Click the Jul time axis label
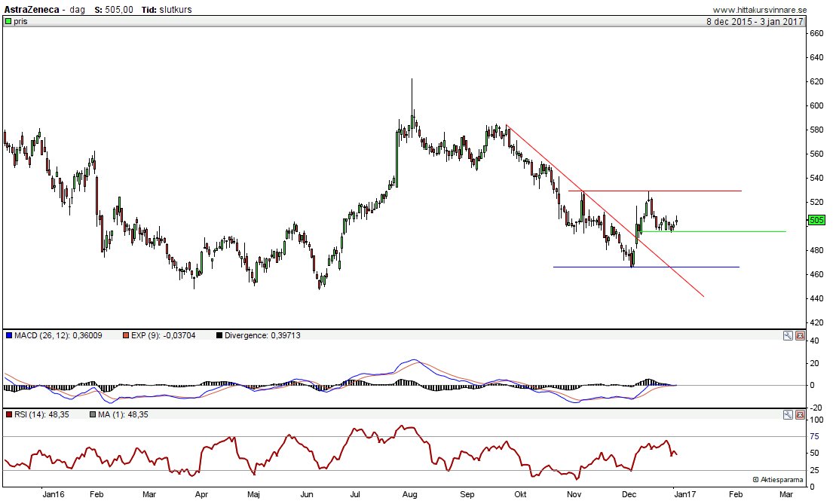Viewport: 839px width, 504px height. tap(355, 494)
